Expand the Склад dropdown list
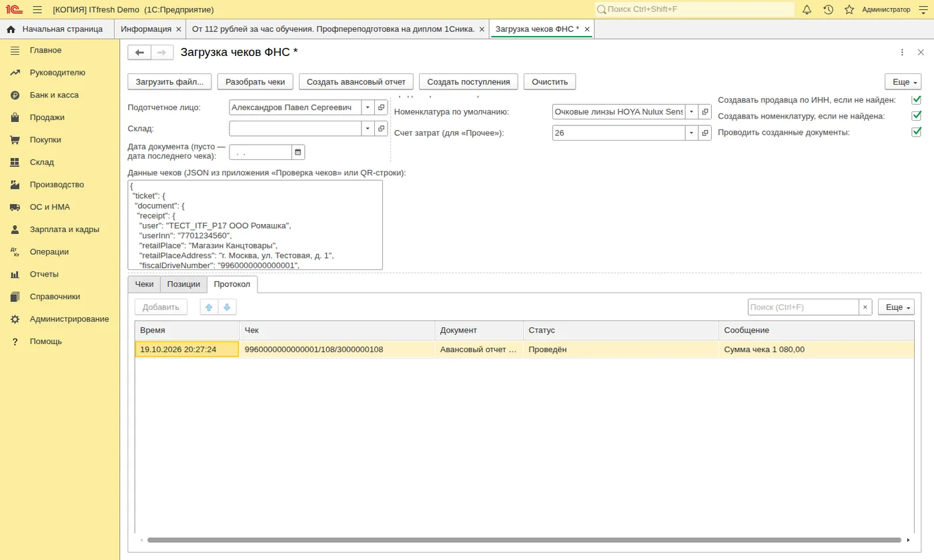 point(368,128)
